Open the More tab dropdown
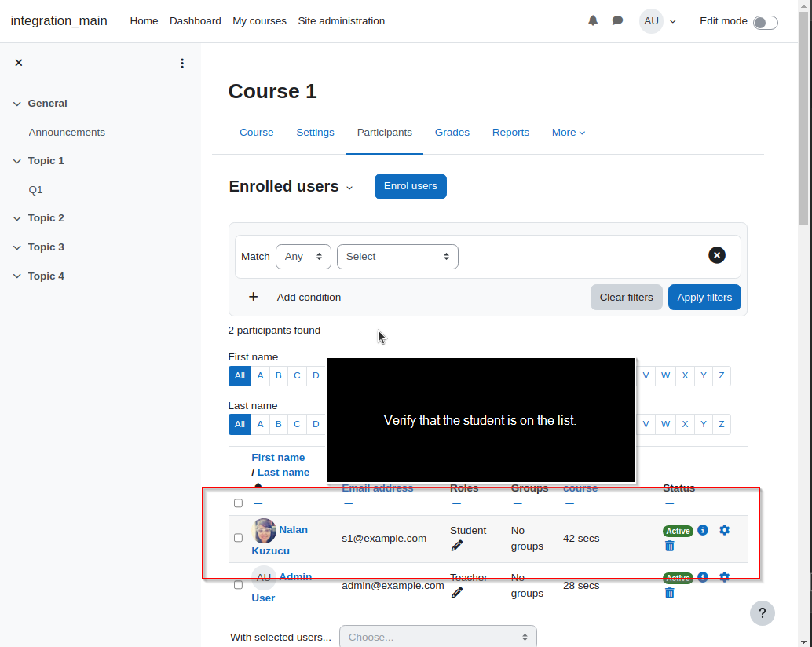Image resolution: width=812 pixels, height=647 pixels. [x=568, y=133]
